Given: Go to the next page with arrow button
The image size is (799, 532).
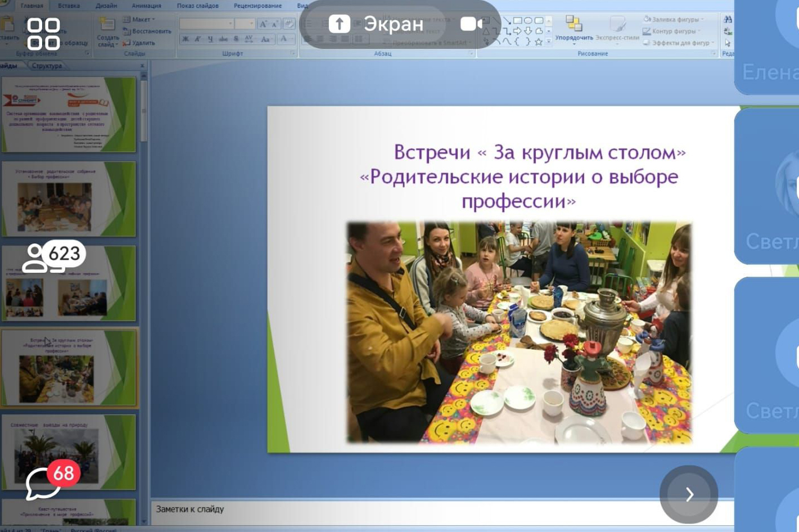Looking at the screenshot, I should tap(689, 494).
